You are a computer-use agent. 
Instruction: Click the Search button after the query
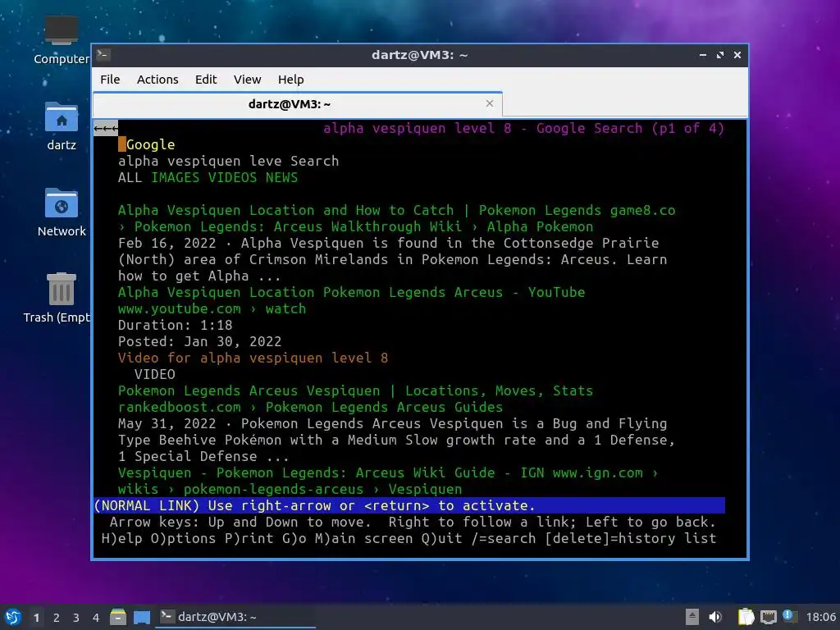pos(314,162)
